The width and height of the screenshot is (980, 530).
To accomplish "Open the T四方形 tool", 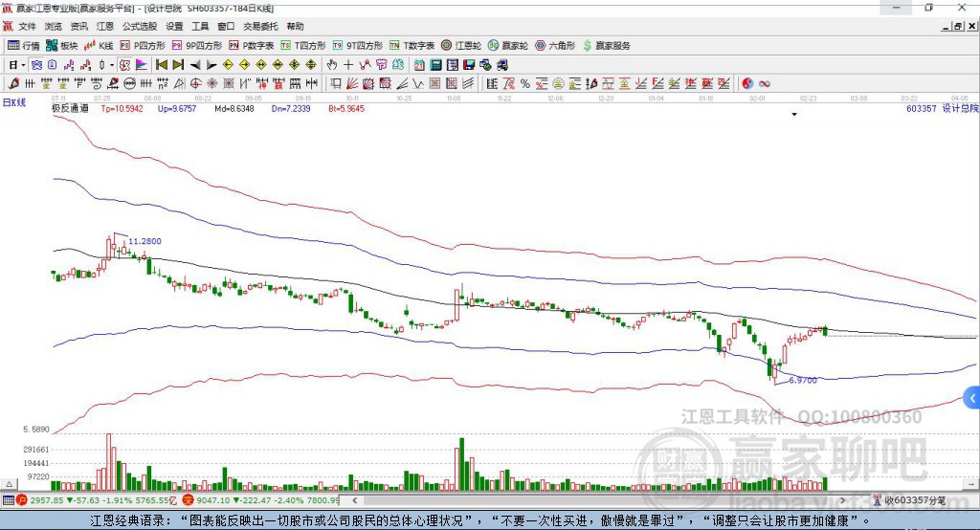I will click(303, 46).
